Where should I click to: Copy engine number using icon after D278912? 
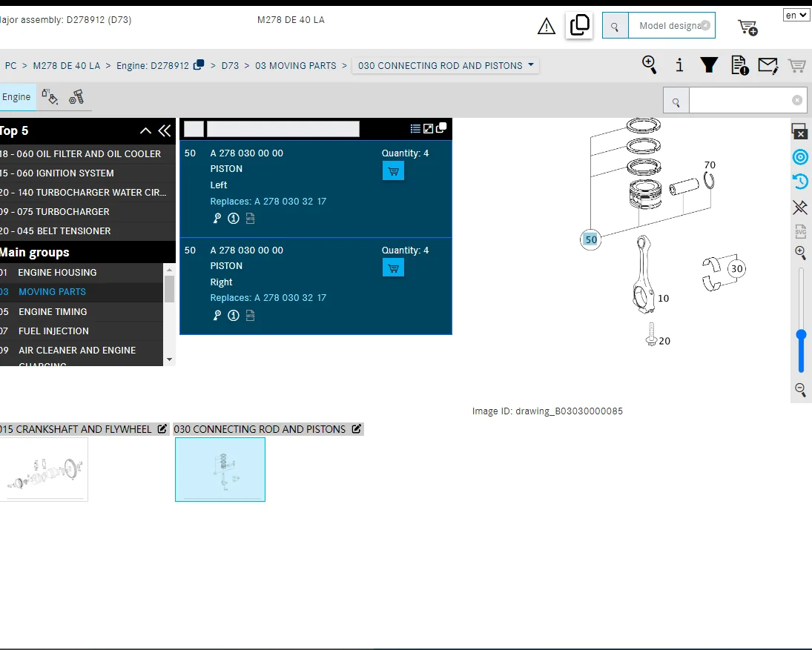198,65
